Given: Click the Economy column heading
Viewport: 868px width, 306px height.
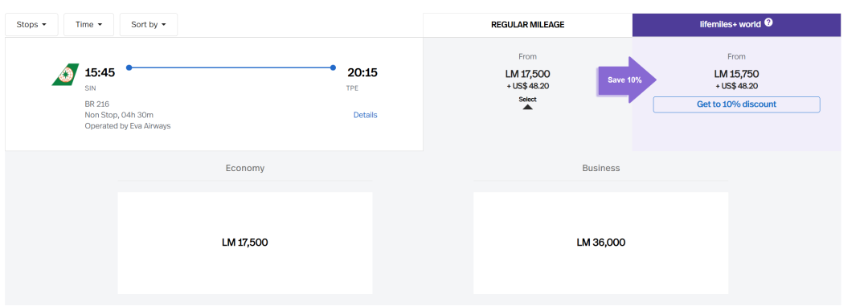Looking at the screenshot, I should [244, 168].
